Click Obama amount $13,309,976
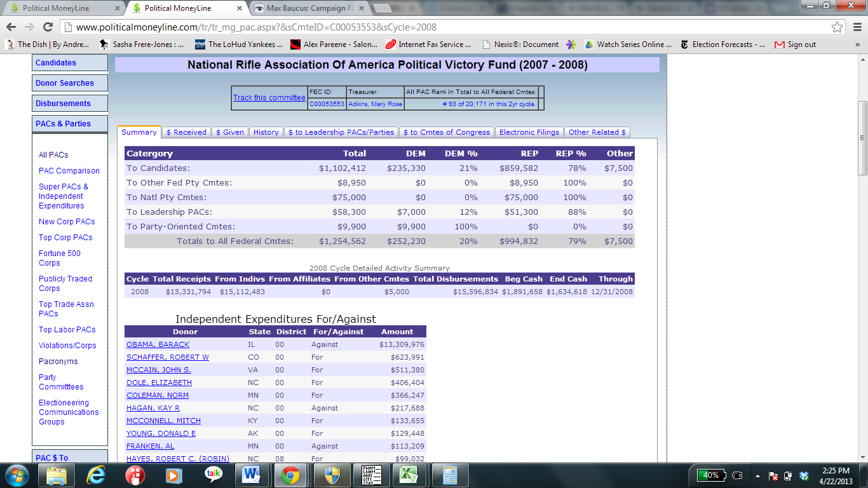868x488 pixels. tap(402, 344)
